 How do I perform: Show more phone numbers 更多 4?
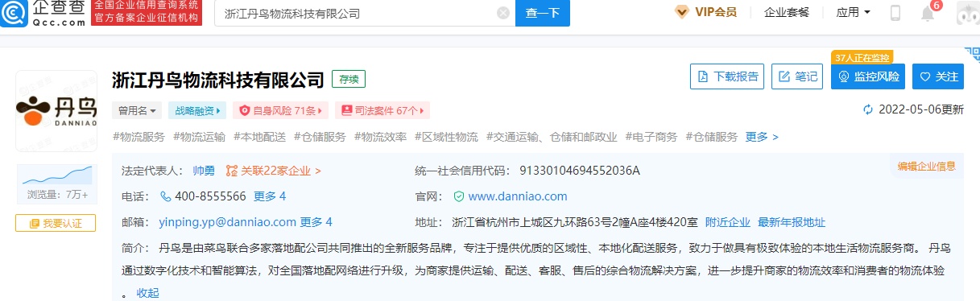(270, 196)
